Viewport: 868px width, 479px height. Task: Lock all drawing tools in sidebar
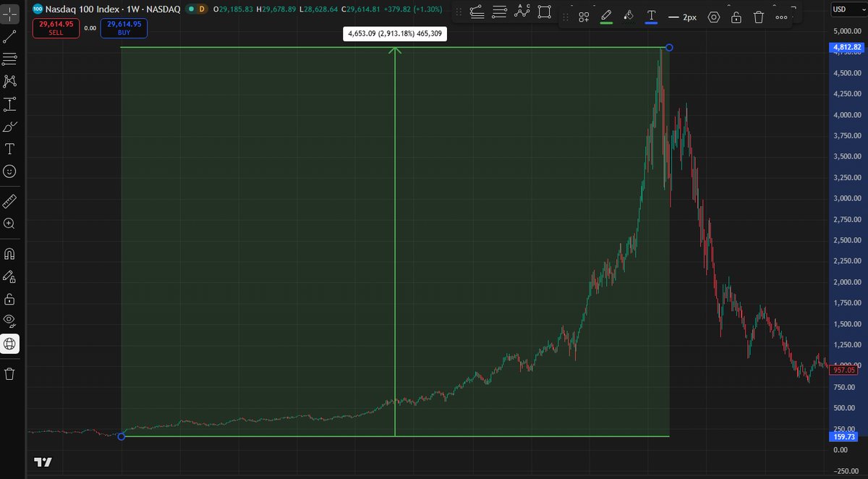pos(10,299)
